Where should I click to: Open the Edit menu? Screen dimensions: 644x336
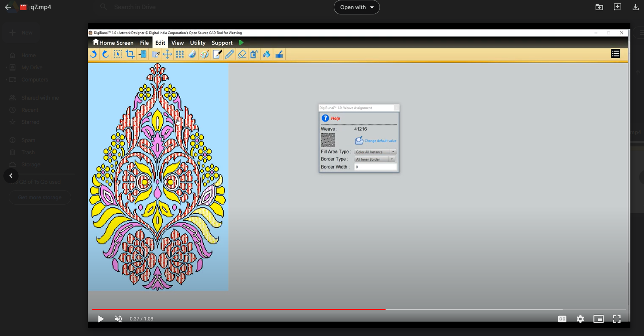[x=160, y=43]
